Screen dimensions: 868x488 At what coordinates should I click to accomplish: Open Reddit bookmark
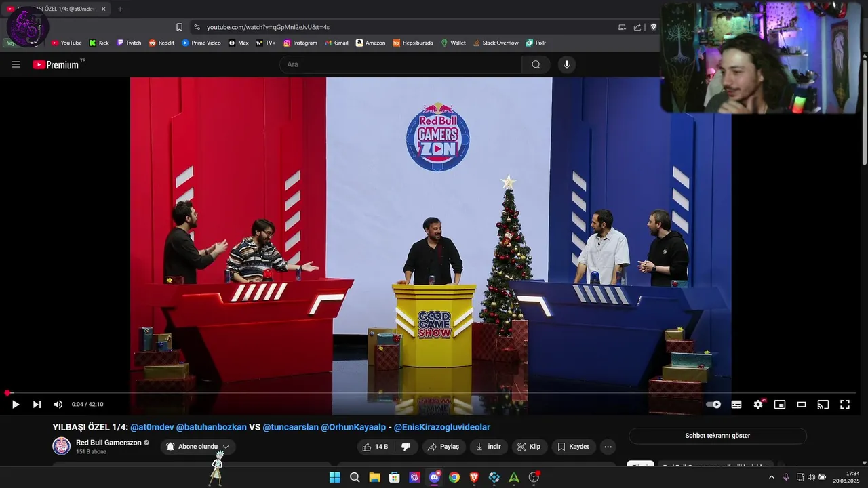[x=161, y=43]
